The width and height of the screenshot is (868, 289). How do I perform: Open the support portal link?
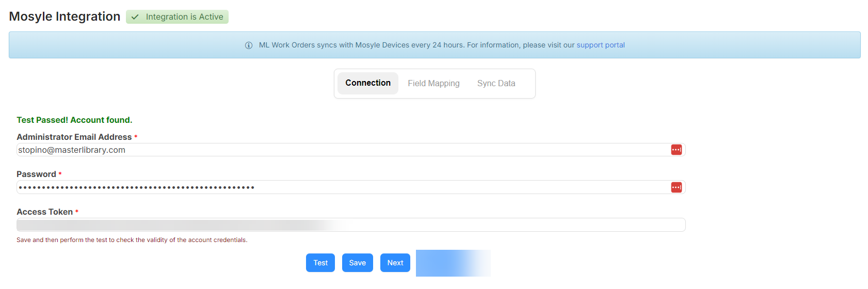coord(601,45)
